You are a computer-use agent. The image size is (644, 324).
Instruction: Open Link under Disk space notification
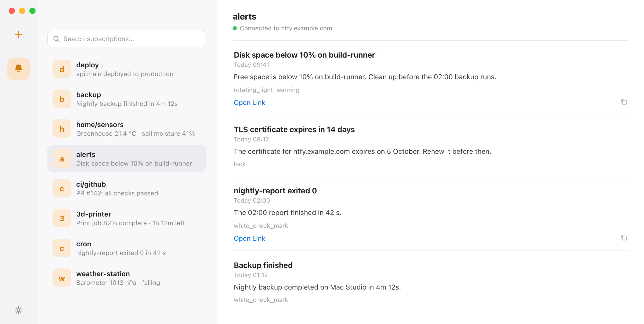(x=249, y=103)
